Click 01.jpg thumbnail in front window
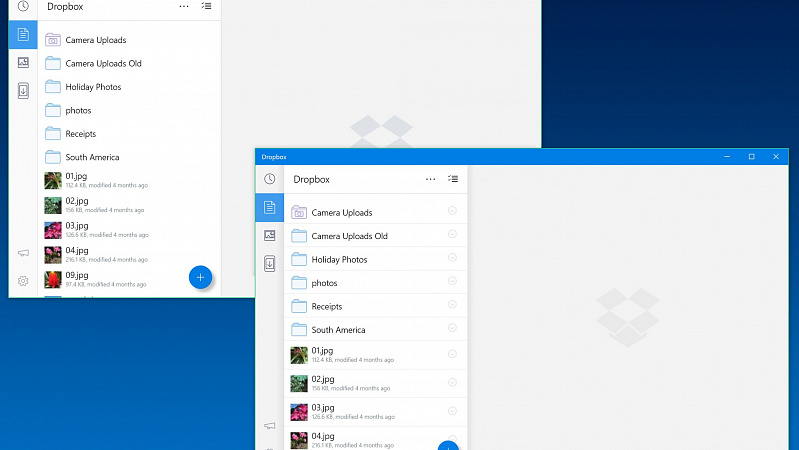 pyautogui.click(x=299, y=355)
